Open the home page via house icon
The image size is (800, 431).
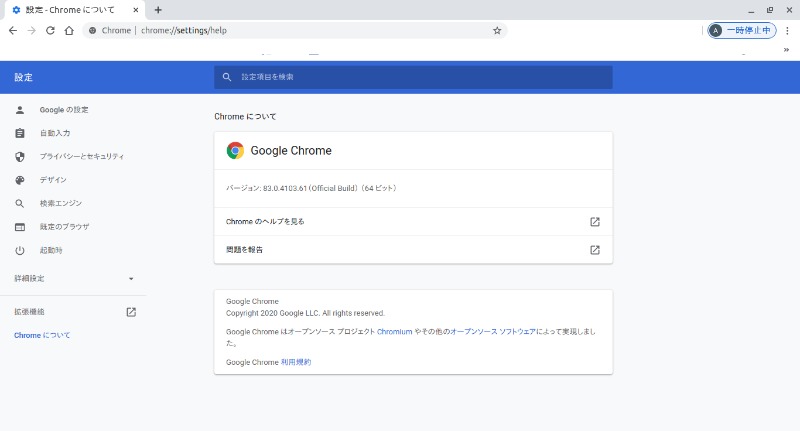tap(69, 31)
